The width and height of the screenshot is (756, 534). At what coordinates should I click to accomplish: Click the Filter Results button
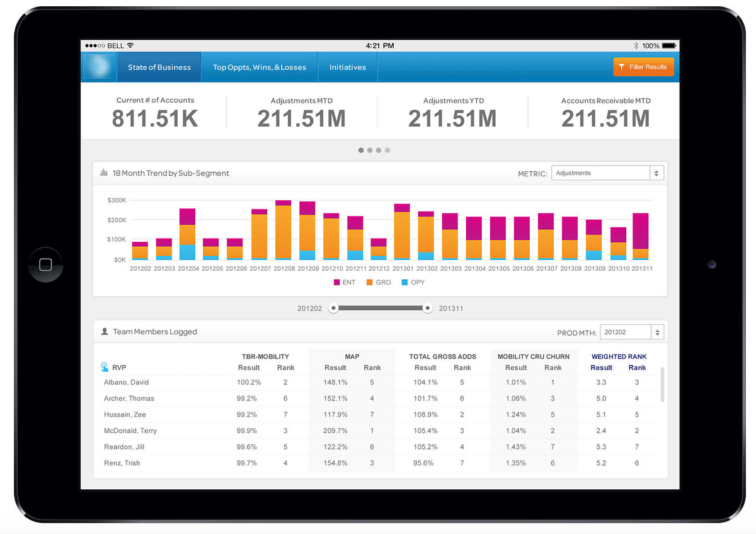(643, 67)
